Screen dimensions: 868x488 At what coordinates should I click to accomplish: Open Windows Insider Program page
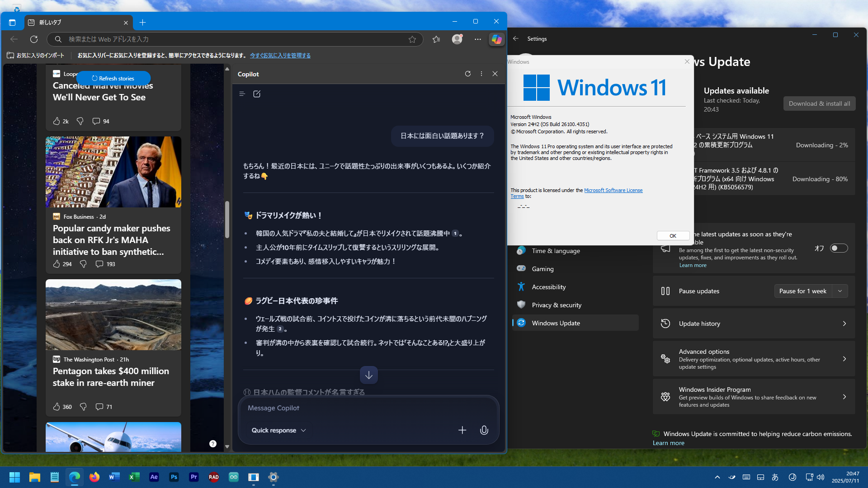click(754, 397)
